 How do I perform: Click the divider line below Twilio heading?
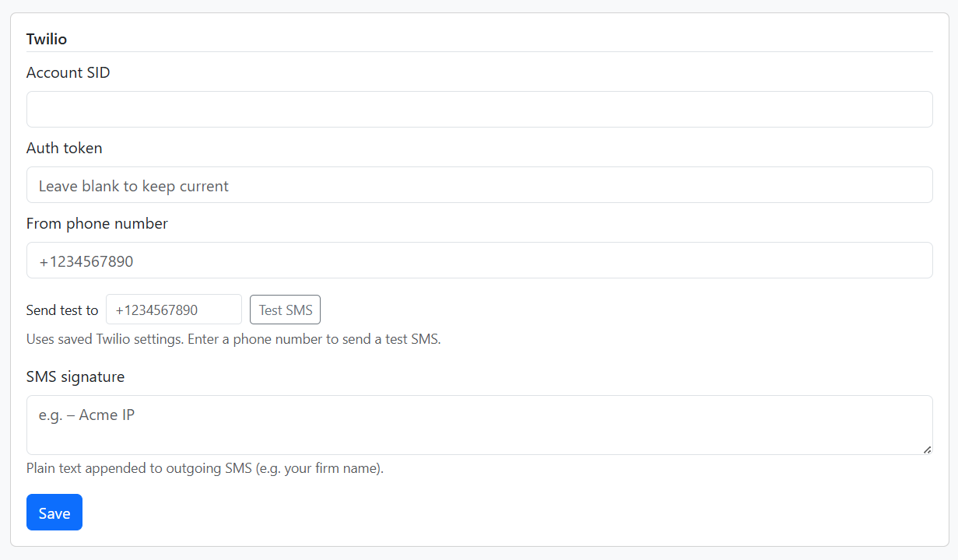click(479, 52)
